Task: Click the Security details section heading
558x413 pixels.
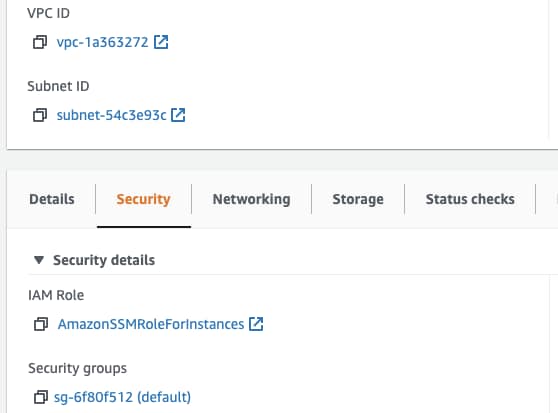Action: [104, 260]
